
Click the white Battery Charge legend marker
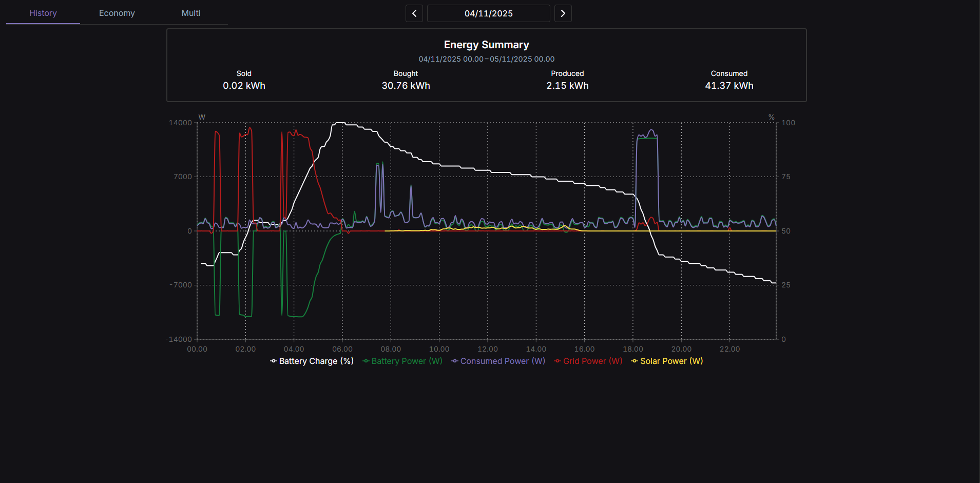[274, 361]
